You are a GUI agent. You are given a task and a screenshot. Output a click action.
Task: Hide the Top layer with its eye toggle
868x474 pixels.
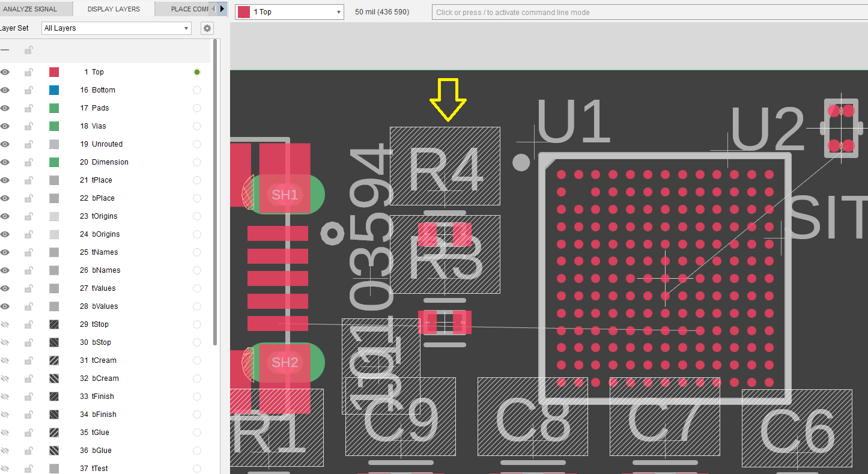coord(5,71)
